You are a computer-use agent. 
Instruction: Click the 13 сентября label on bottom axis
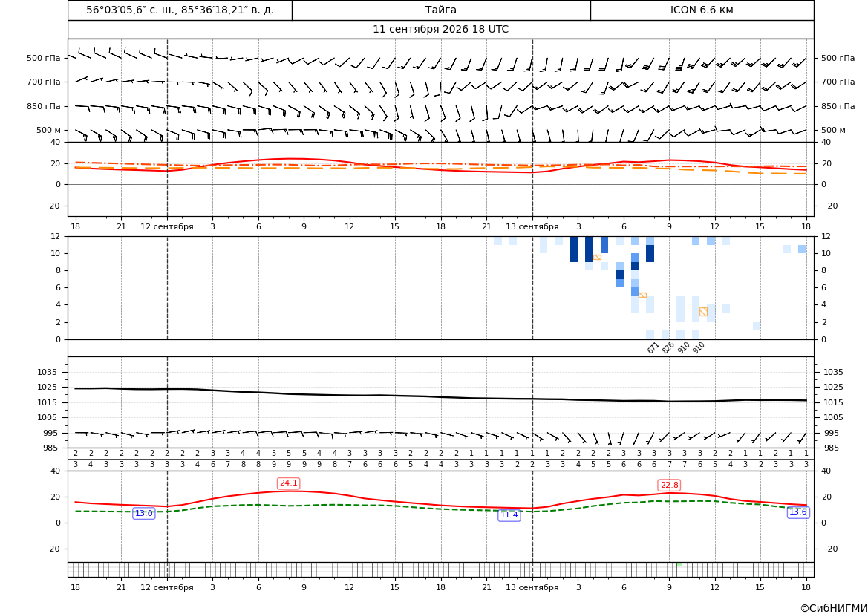pos(532,587)
